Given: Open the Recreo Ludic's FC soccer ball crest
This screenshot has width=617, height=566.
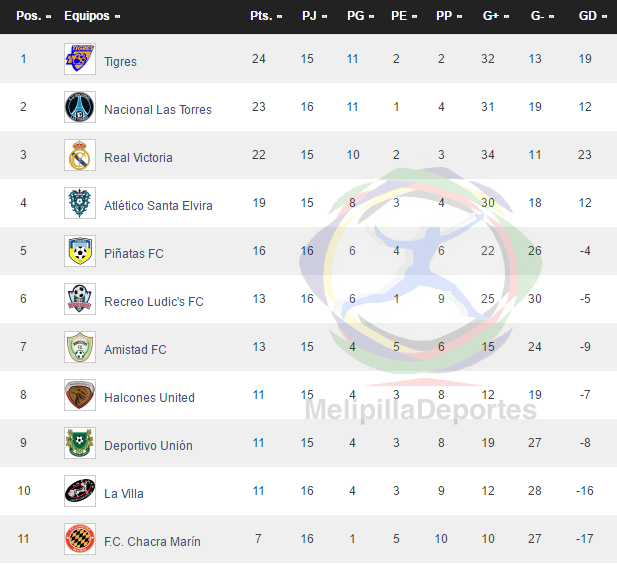Looking at the screenshot, I should coord(80,299).
